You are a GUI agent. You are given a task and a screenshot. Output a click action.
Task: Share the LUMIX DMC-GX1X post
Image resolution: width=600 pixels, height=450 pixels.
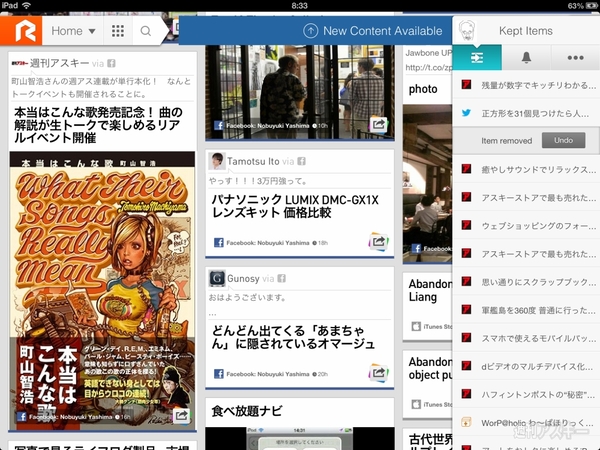tap(378, 242)
